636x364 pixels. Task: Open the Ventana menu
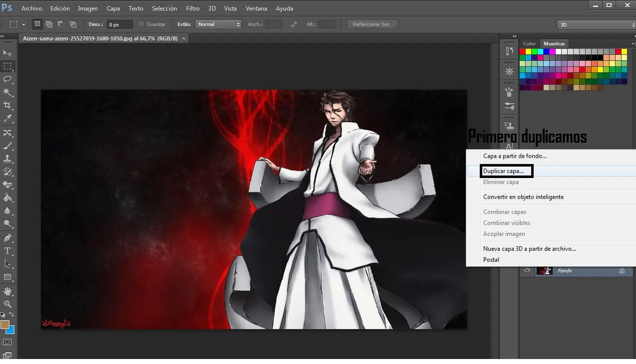click(x=256, y=8)
